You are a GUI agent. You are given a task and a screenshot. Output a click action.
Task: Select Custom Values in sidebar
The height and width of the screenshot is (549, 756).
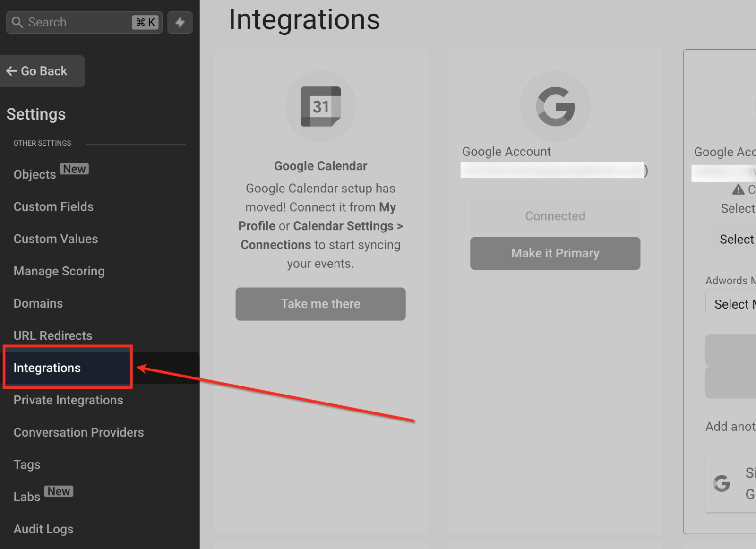(56, 239)
